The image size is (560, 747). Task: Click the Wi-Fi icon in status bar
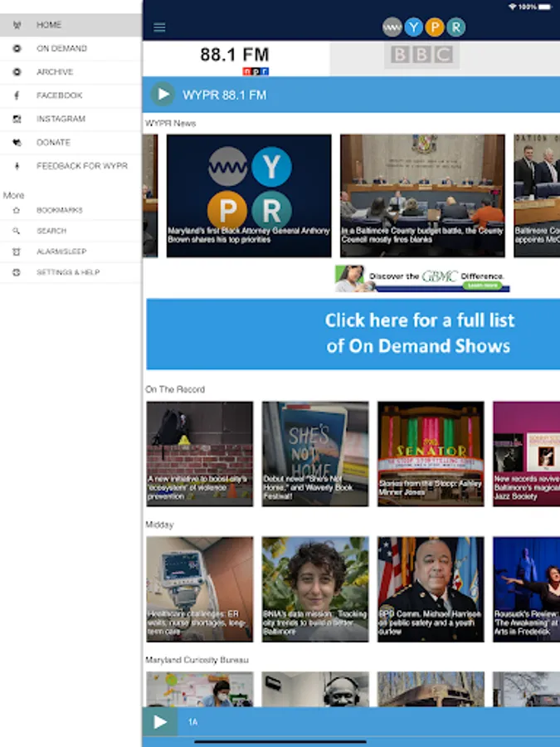pyautogui.click(x=513, y=7)
